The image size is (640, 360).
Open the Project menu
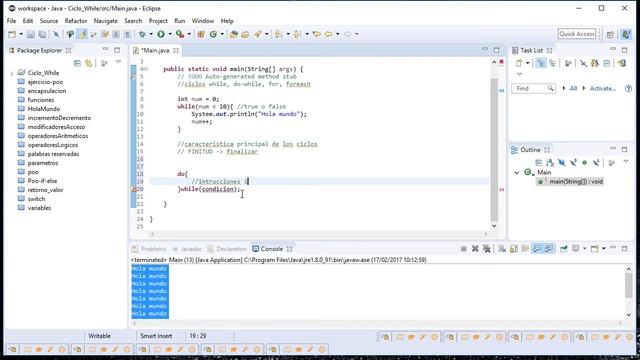(x=158, y=21)
